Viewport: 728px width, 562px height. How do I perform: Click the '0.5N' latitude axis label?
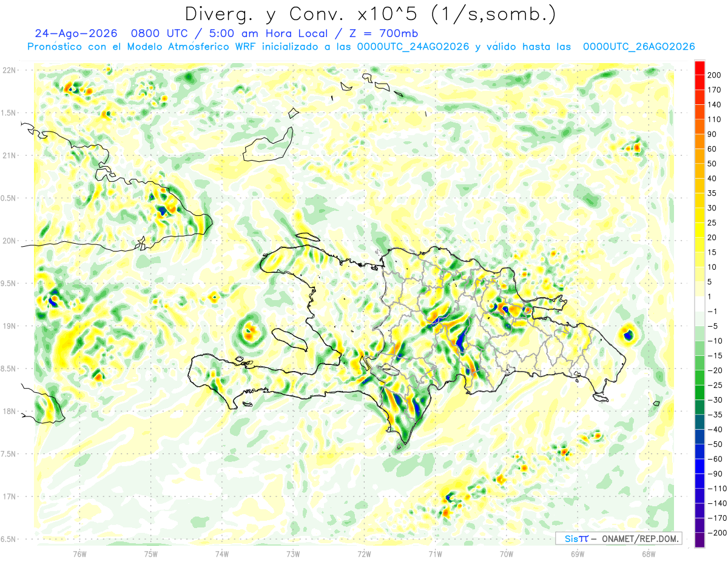tap(8, 198)
